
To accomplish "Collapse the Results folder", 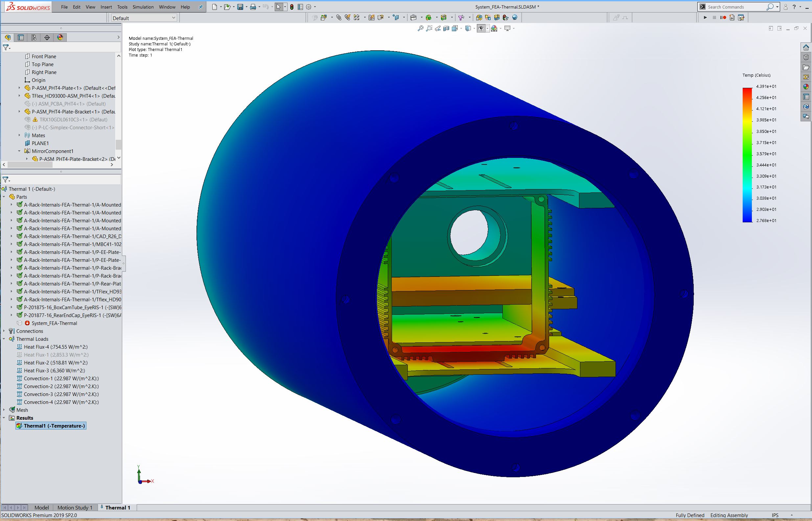I will point(4,418).
